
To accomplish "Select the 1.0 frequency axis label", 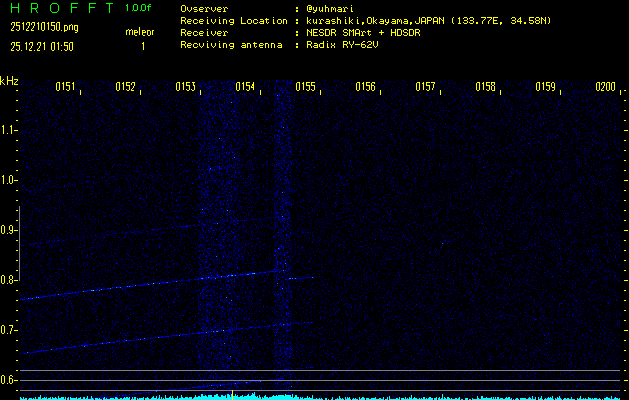I will click(9, 180).
